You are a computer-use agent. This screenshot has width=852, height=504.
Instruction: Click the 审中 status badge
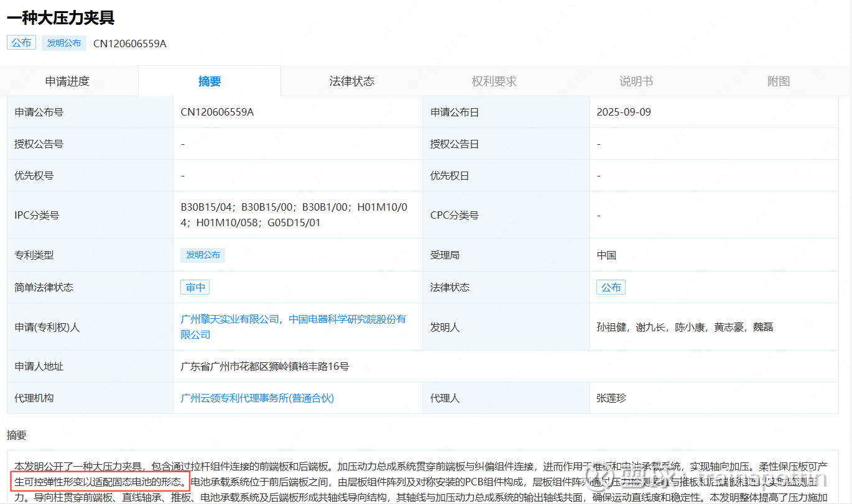tap(195, 287)
